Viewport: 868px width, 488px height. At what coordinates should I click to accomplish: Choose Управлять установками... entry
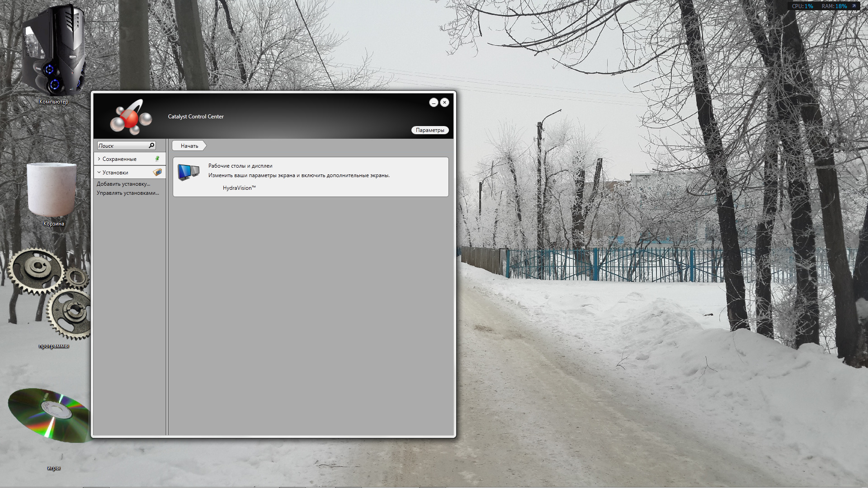point(128,193)
